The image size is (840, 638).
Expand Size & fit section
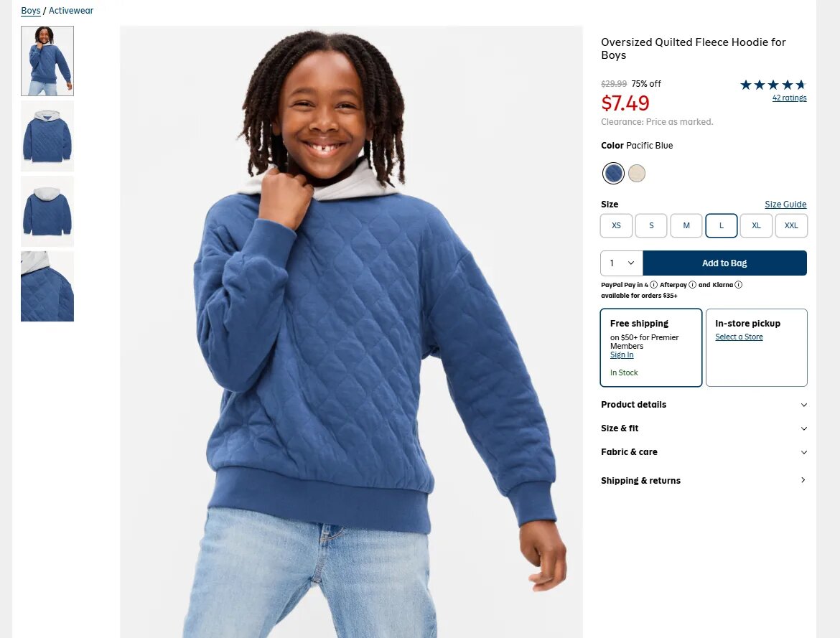pos(704,428)
